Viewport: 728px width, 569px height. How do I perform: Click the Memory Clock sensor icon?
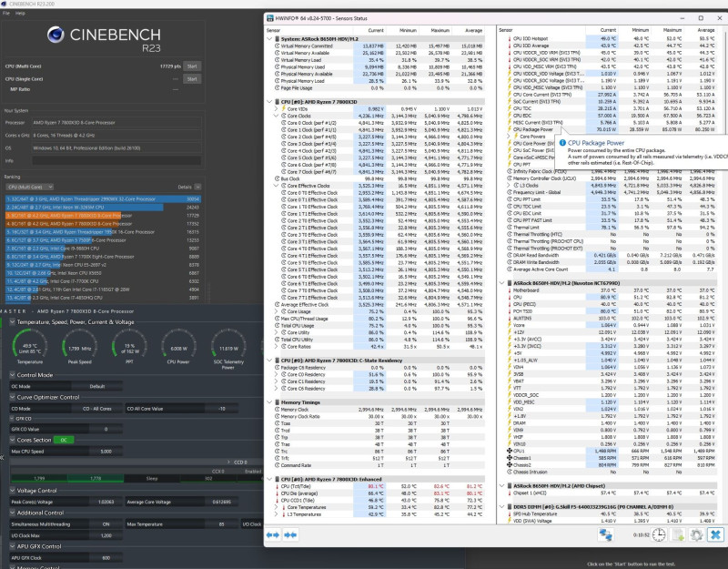(x=278, y=409)
